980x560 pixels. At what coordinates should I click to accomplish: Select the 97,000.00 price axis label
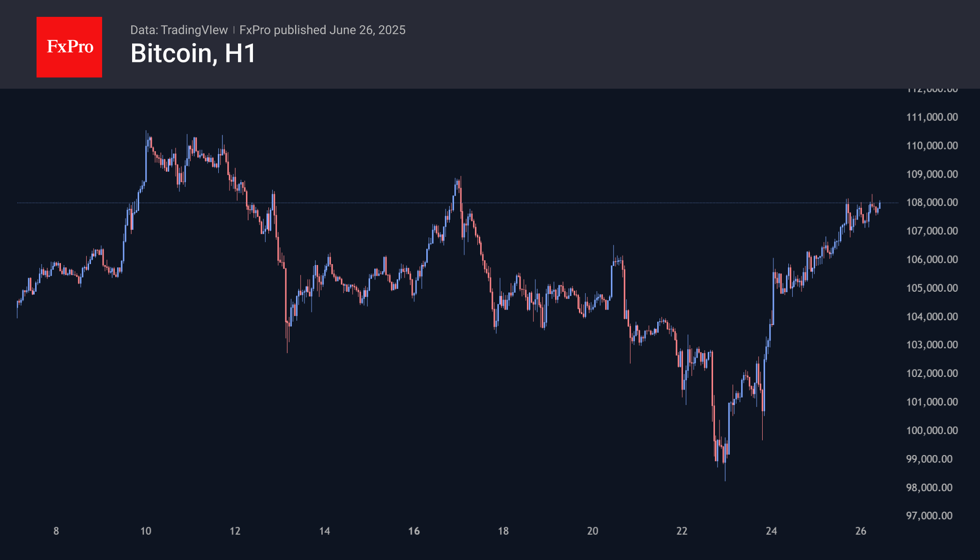(x=929, y=516)
